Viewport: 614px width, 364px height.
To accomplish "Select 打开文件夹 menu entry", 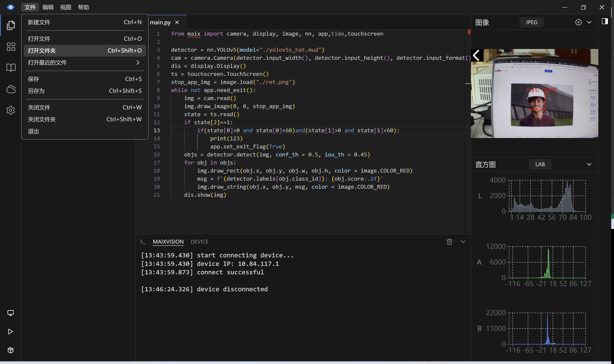I will (85, 50).
